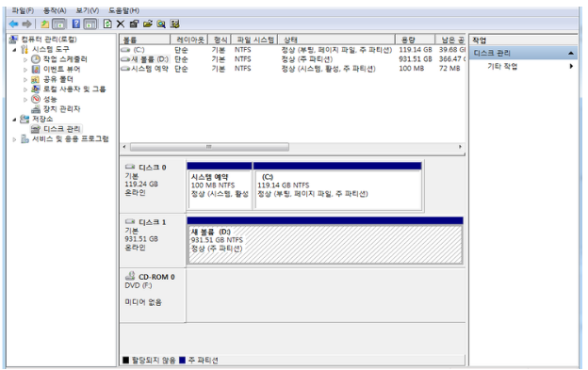Click the 시스템 도구 tools icon
This screenshot has width=588, height=370.
[24, 49]
